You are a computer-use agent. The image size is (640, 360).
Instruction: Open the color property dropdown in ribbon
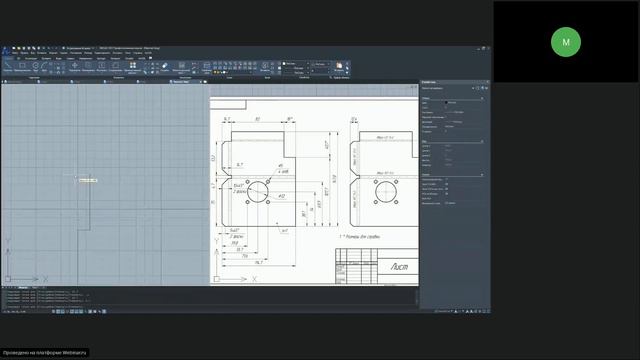tap(296, 64)
